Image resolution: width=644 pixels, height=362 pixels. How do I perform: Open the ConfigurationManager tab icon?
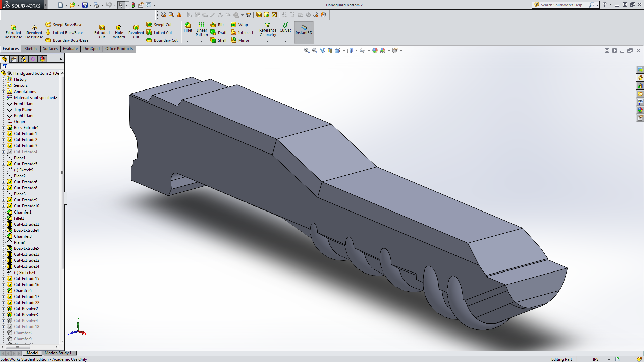[23, 59]
